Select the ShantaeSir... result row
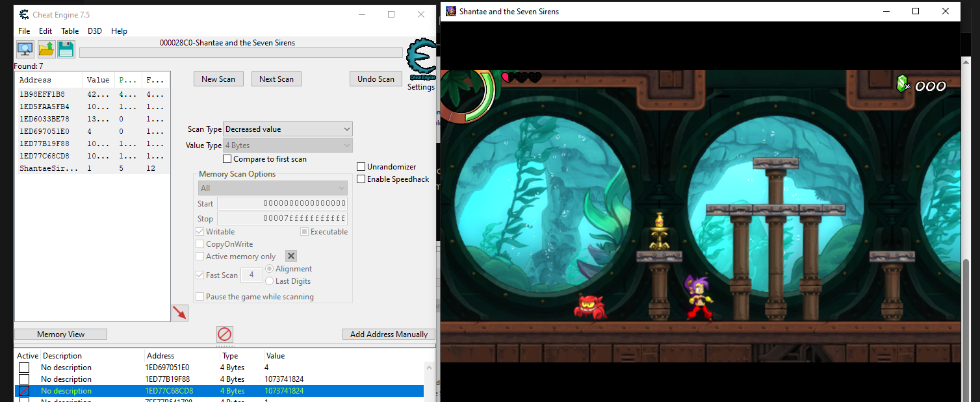 pos(92,168)
